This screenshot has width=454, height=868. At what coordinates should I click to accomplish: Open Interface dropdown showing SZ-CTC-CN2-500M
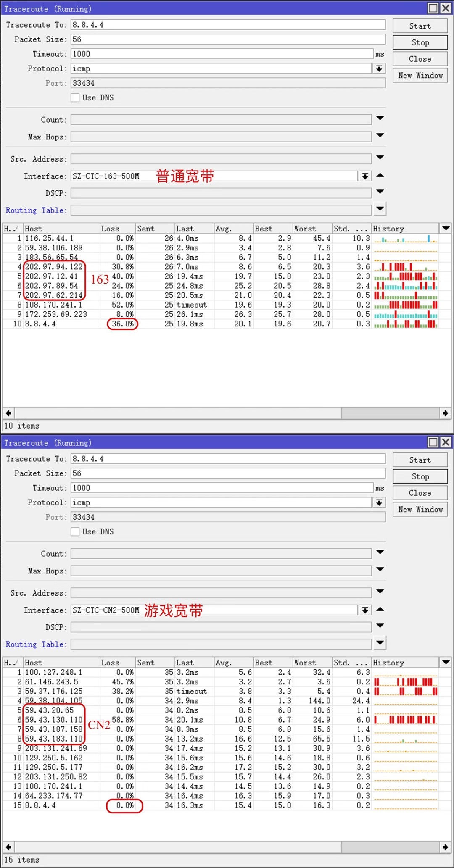365,610
